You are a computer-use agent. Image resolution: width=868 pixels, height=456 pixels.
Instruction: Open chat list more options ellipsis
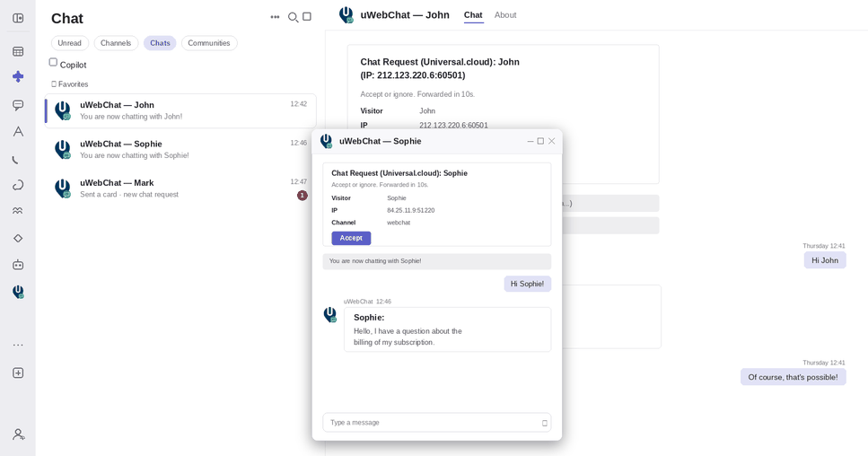pos(275,17)
